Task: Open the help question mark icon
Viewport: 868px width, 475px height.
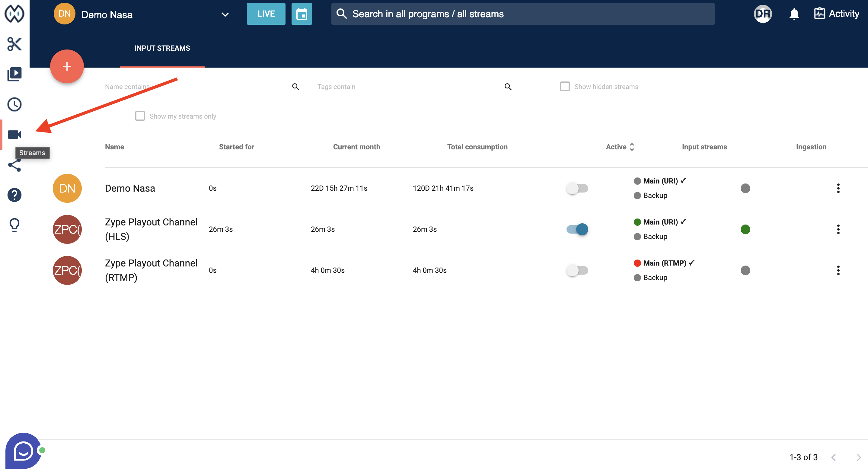Action: (14, 195)
